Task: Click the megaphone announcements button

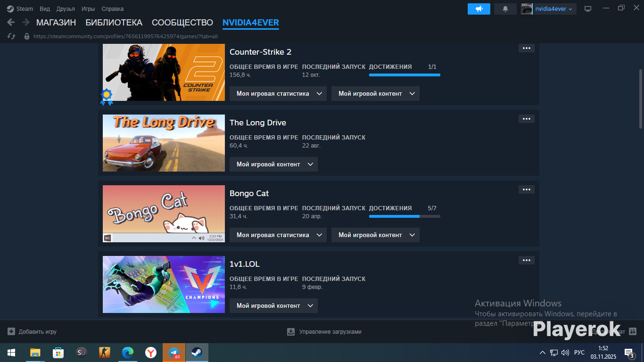Action: (x=479, y=9)
